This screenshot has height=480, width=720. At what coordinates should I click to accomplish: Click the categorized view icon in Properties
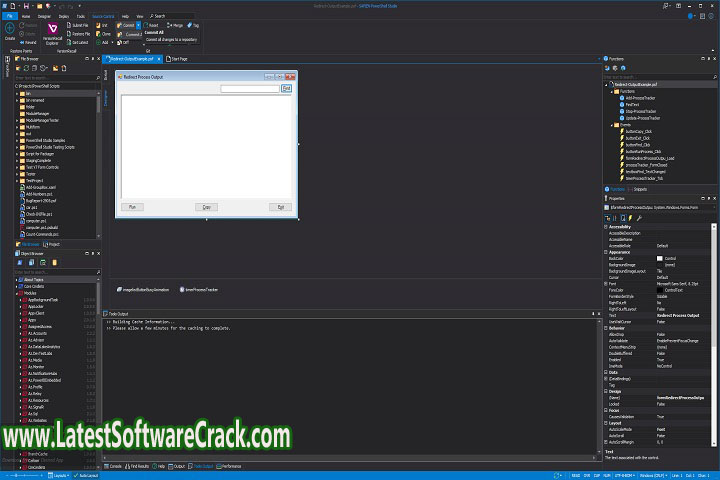pyautogui.click(x=608, y=218)
